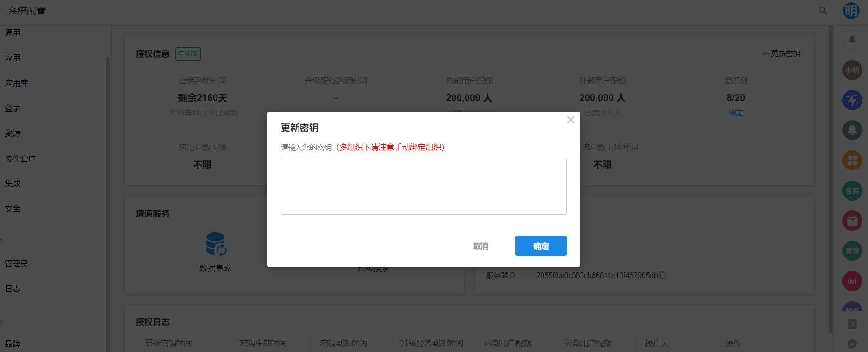Click the 剩余2160天 key expiry value
868x352 pixels.
point(203,98)
